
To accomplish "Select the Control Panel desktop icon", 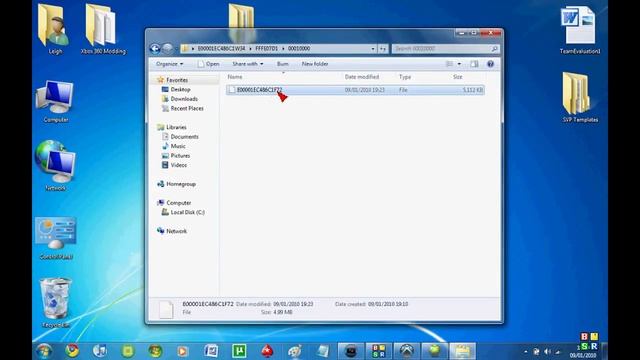I will [56, 238].
